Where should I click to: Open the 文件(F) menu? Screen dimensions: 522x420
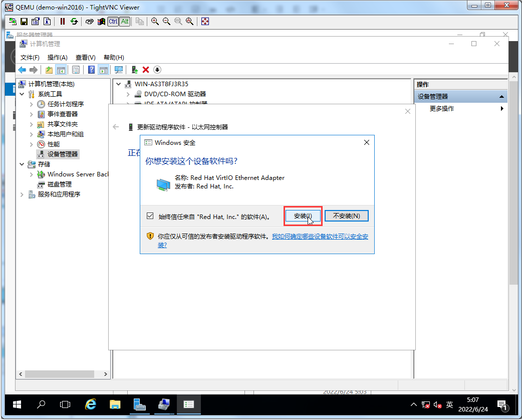pyautogui.click(x=30, y=58)
